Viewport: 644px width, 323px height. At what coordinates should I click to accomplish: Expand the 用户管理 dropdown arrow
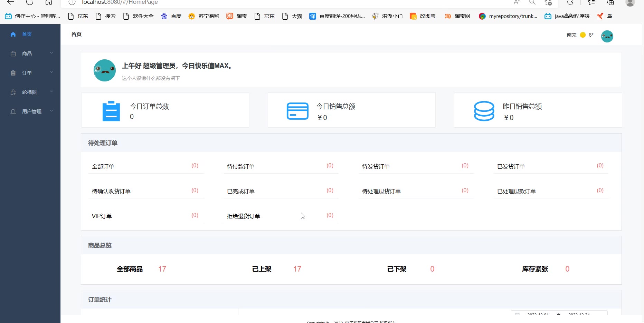51,111
